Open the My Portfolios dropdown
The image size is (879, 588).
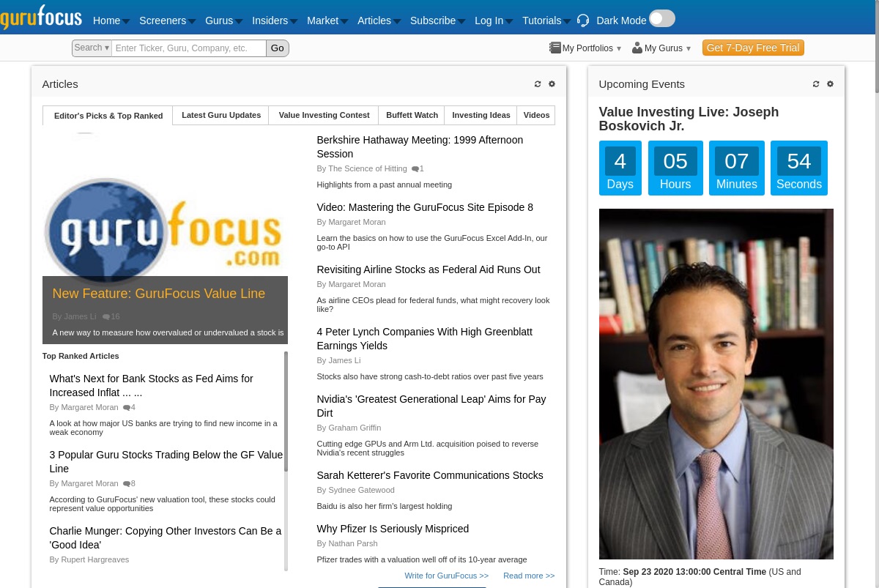[619, 49]
